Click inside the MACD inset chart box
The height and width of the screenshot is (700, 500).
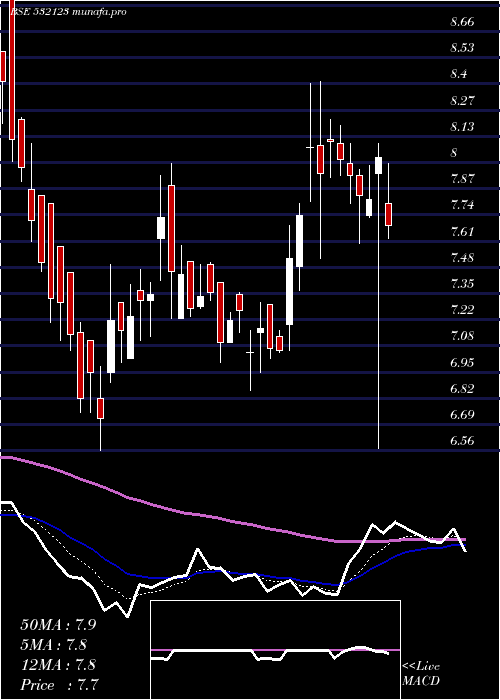pyautogui.click(x=275, y=650)
